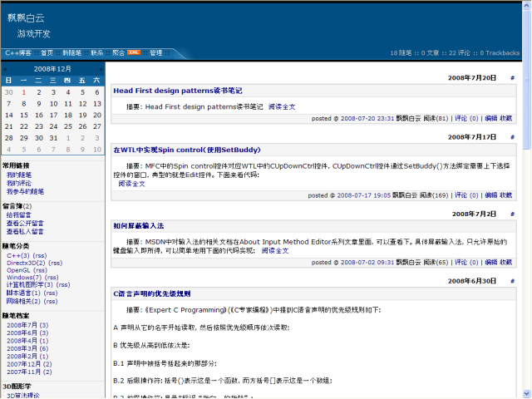Go to next month in calendar
The image size is (532, 399).
tap(101, 69)
